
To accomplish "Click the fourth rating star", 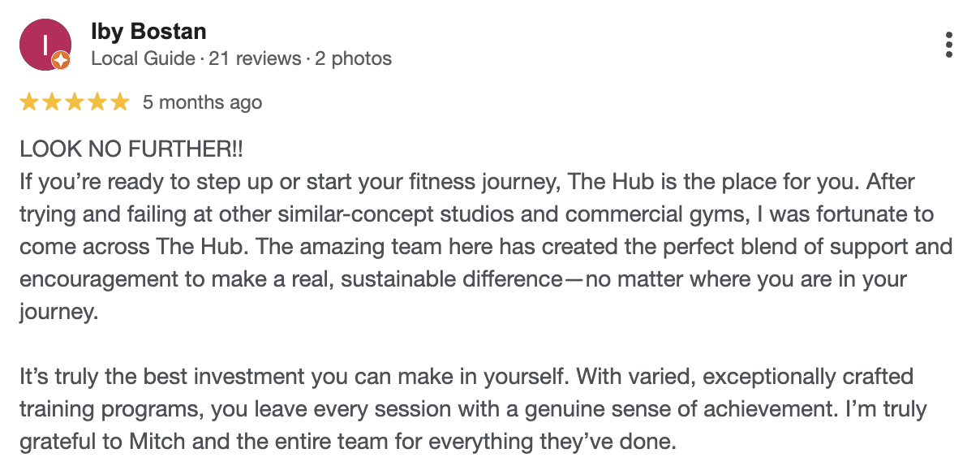I will click(x=97, y=102).
